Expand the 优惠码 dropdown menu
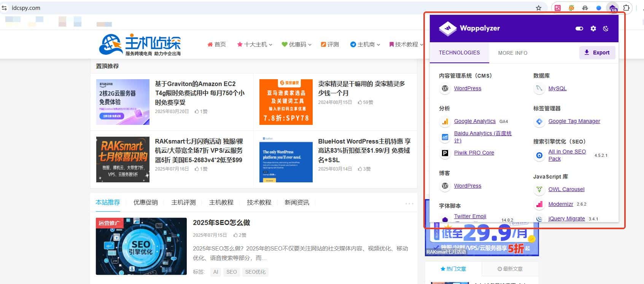Image resolution: width=644 pixels, height=284 pixels. (x=297, y=45)
